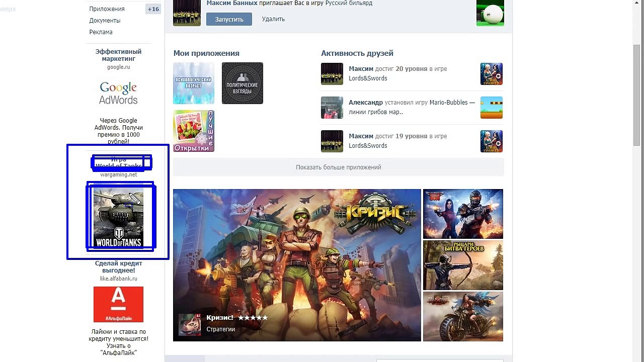Click the wargaming.net ad domain
644x362 pixels.
(x=118, y=174)
